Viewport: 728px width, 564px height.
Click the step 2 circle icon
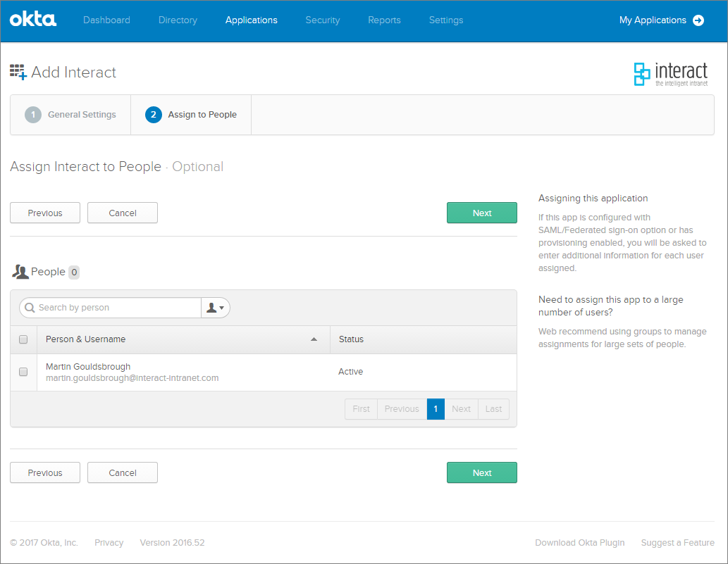pos(153,115)
